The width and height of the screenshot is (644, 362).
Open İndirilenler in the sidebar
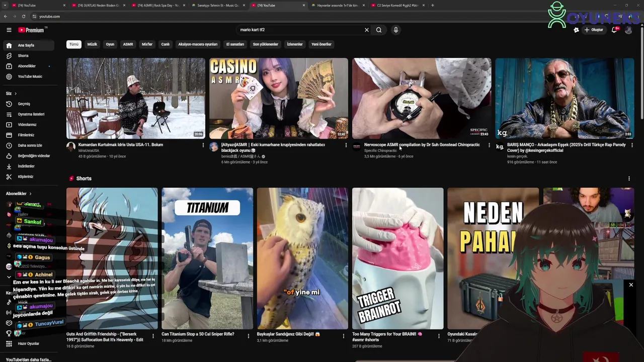29,166
